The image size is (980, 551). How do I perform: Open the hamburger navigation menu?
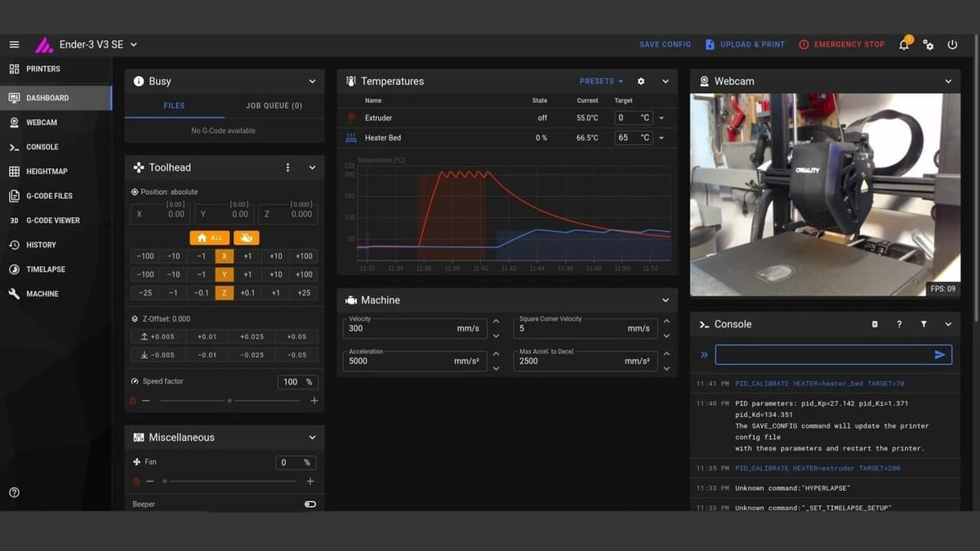[x=14, y=44]
